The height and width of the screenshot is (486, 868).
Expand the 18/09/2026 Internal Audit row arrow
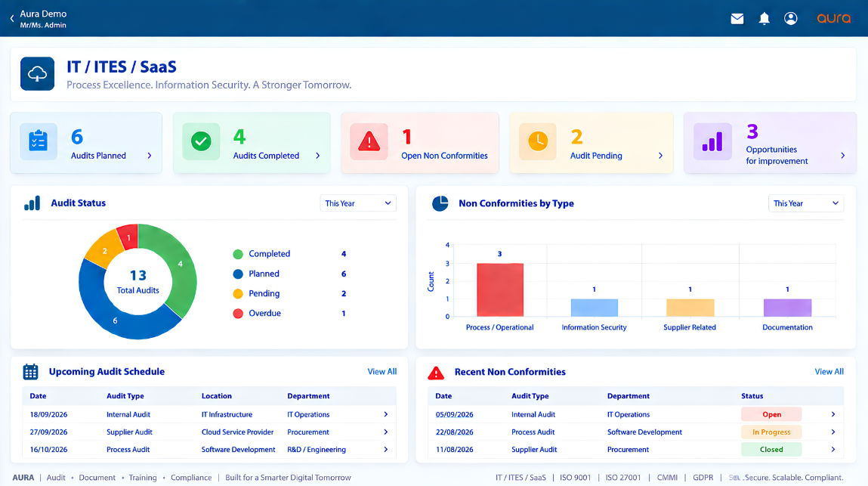386,414
